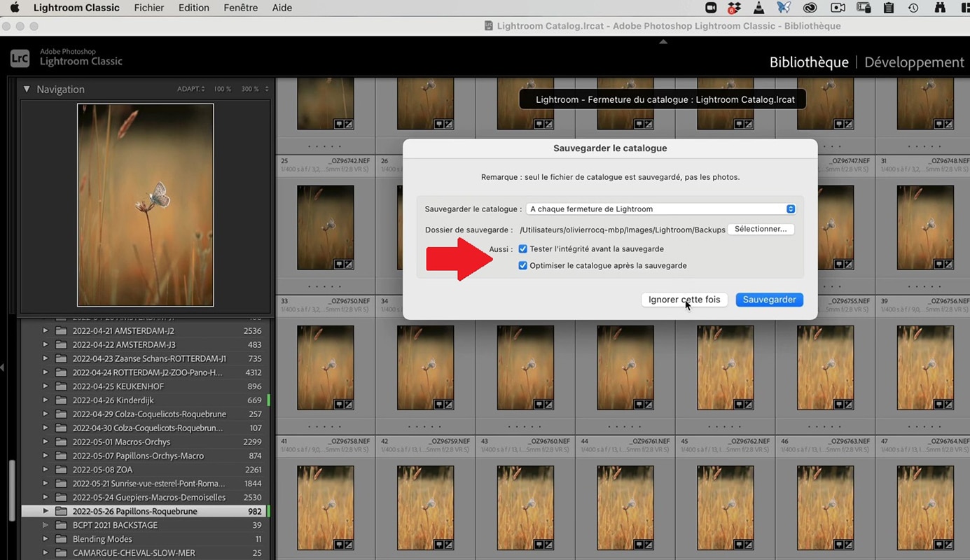Open the clipboard manager menu bar icon
The image size is (970, 560).
889,8
